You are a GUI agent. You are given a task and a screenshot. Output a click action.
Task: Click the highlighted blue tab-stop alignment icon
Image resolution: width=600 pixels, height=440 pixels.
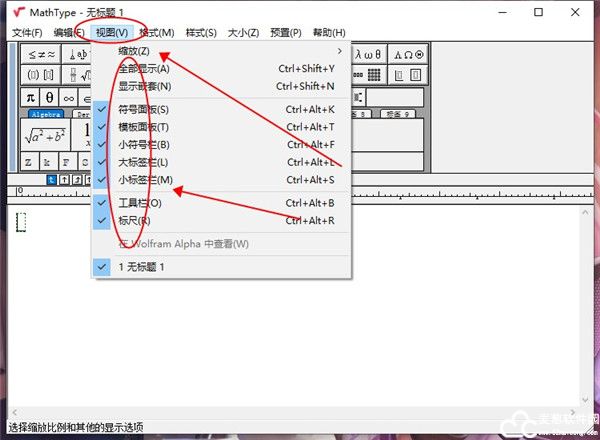click(51, 179)
